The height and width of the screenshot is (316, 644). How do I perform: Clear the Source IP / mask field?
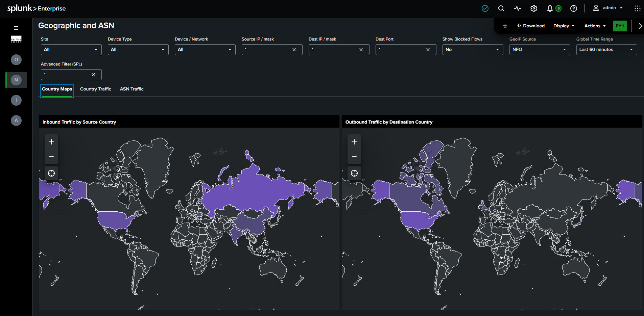294,50
